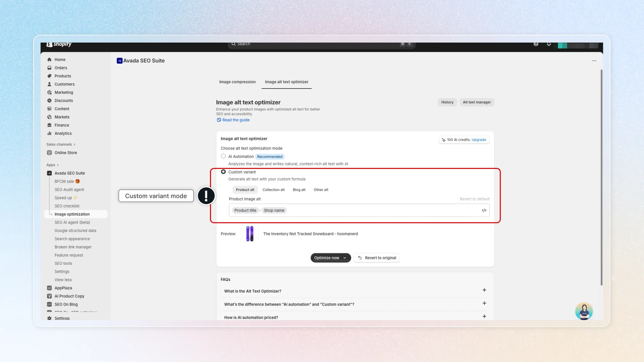
Task: Expand 'What is the Alt Text Optimizer?' FAQ
Action: tap(484, 290)
